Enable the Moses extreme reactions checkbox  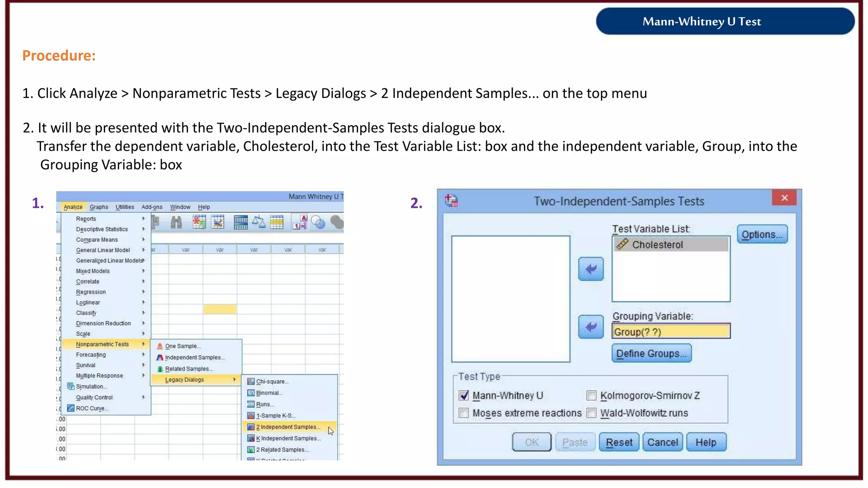(464, 413)
